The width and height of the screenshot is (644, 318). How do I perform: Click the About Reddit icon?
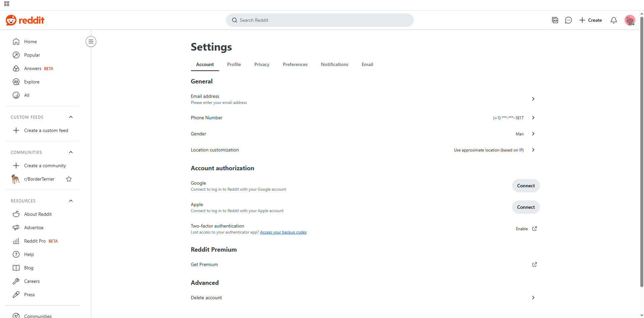click(x=16, y=214)
